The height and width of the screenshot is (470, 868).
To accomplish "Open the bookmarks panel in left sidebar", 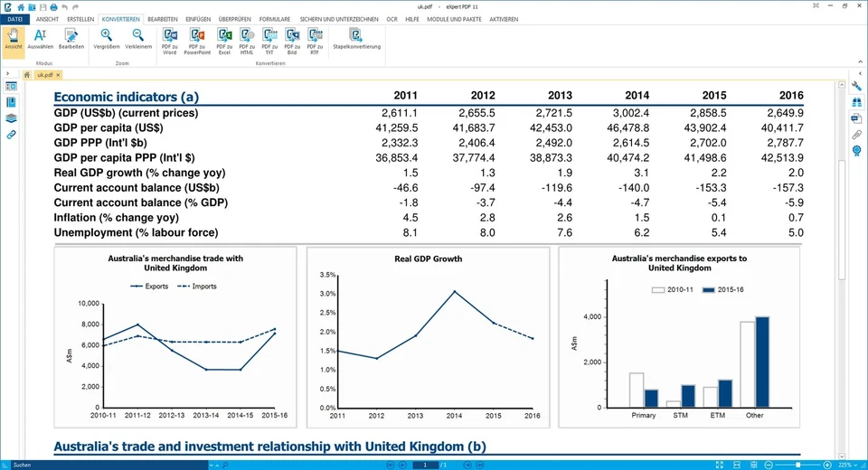I will click(11, 102).
